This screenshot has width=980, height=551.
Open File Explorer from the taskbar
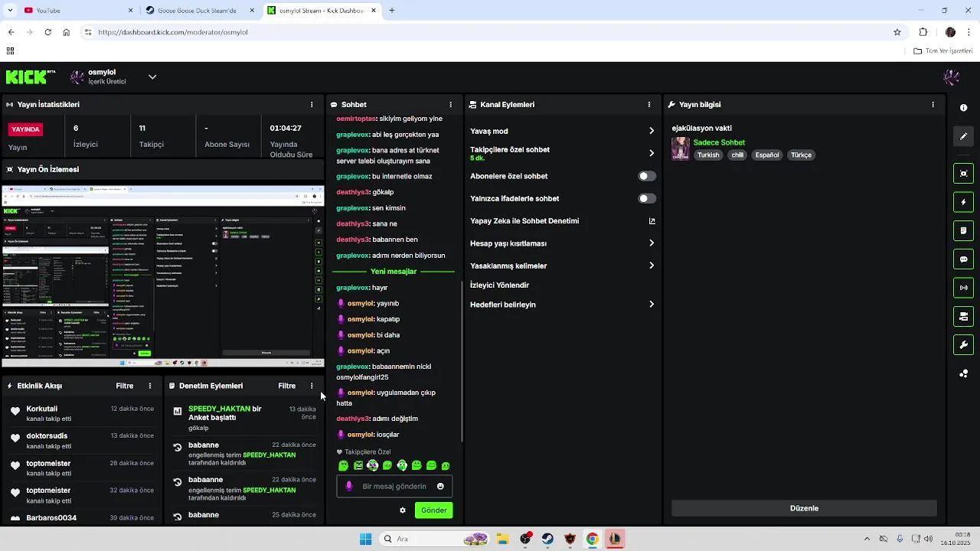point(503,539)
